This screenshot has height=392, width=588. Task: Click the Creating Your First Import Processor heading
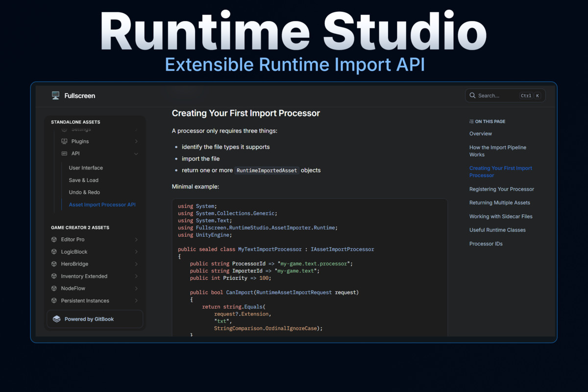246,113
